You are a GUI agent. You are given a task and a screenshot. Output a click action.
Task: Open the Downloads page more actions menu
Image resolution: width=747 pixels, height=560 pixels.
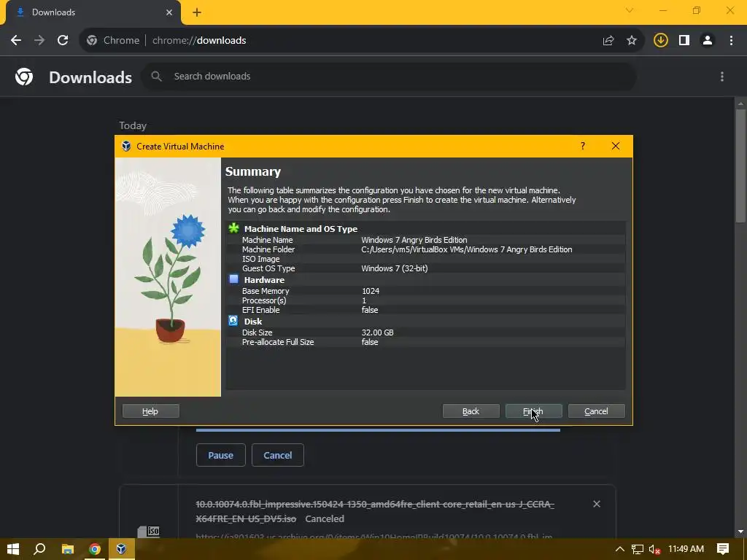click(x=722, y=77)
